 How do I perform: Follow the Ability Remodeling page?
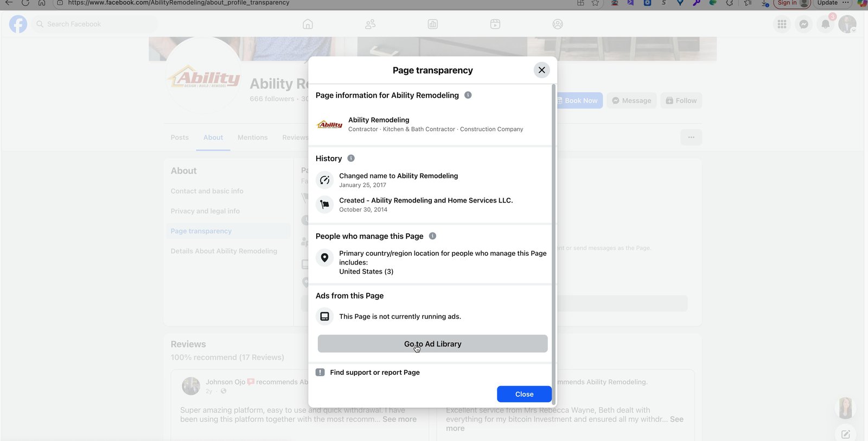tap(681, 100)
